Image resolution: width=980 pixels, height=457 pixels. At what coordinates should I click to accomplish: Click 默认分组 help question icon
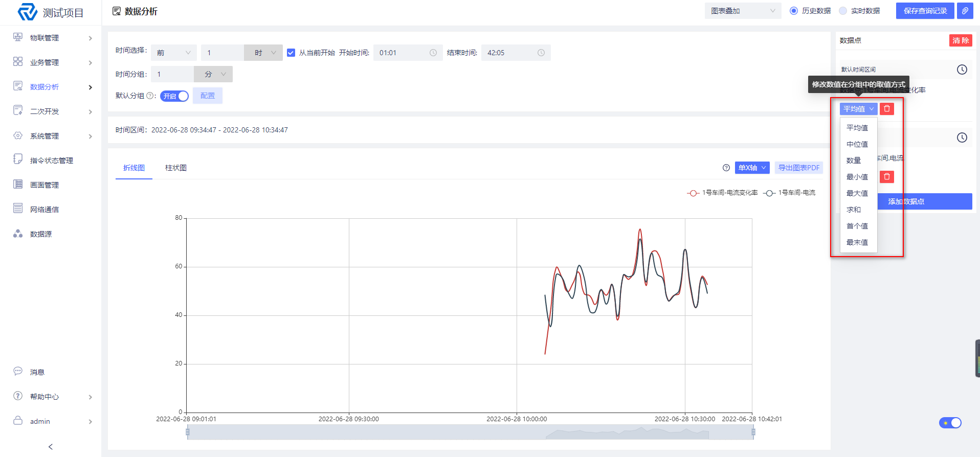[x=150, y=96]
